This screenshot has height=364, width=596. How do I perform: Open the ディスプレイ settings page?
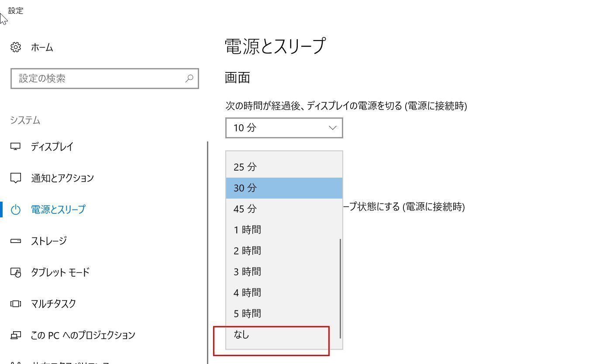(x=52, y=147)
